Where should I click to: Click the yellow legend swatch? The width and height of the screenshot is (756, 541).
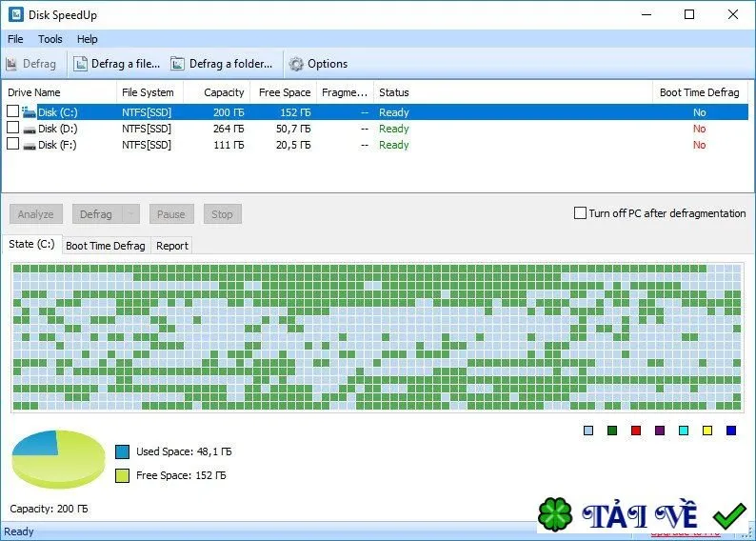click(x=707, y=431)
